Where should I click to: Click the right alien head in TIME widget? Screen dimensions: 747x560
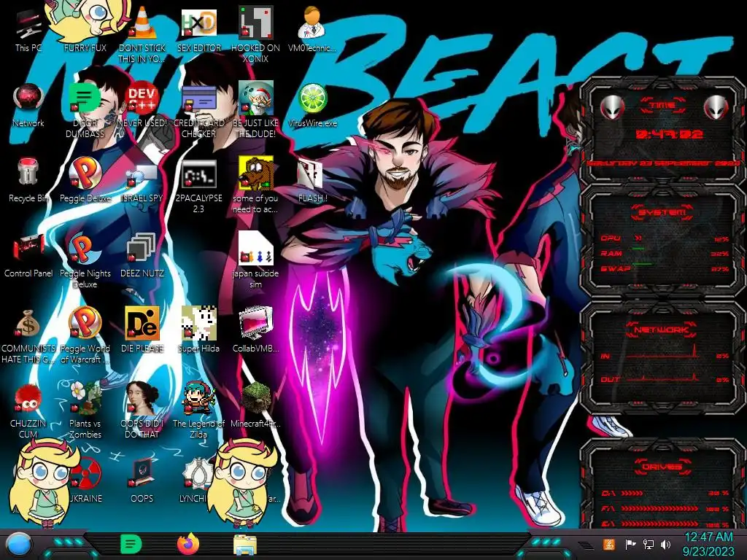[x=716, y=108]
